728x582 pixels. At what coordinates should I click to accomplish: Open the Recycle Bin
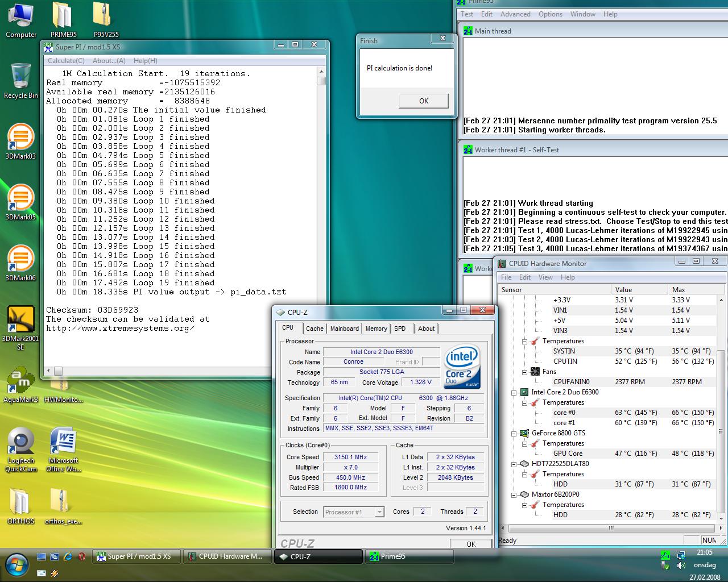tap(21, 81)
